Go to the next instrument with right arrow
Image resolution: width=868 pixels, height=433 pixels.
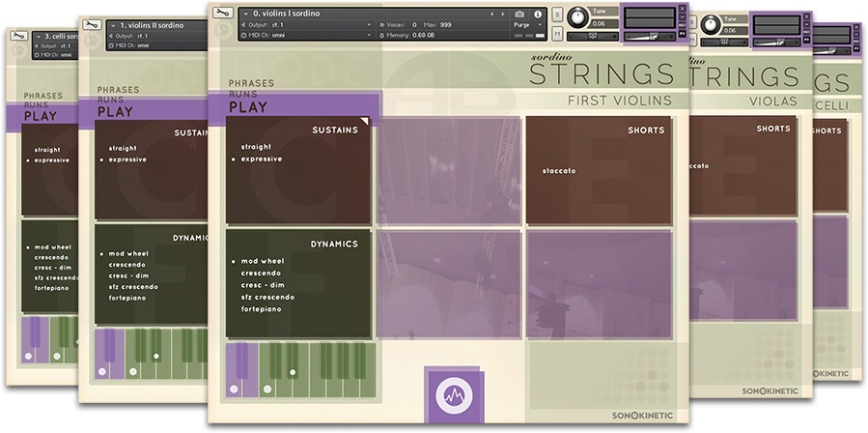pyautogui.click(x=503, y=14)
